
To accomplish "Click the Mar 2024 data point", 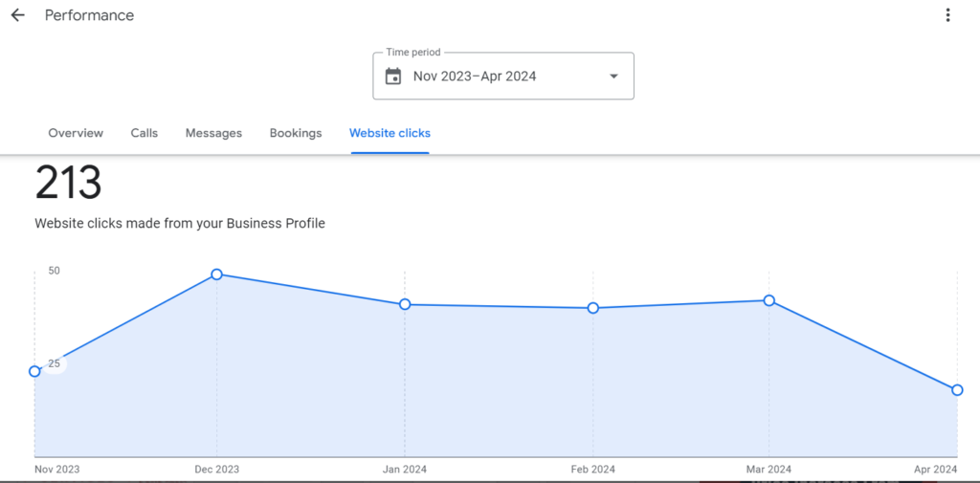I will (x=769, y=300).
